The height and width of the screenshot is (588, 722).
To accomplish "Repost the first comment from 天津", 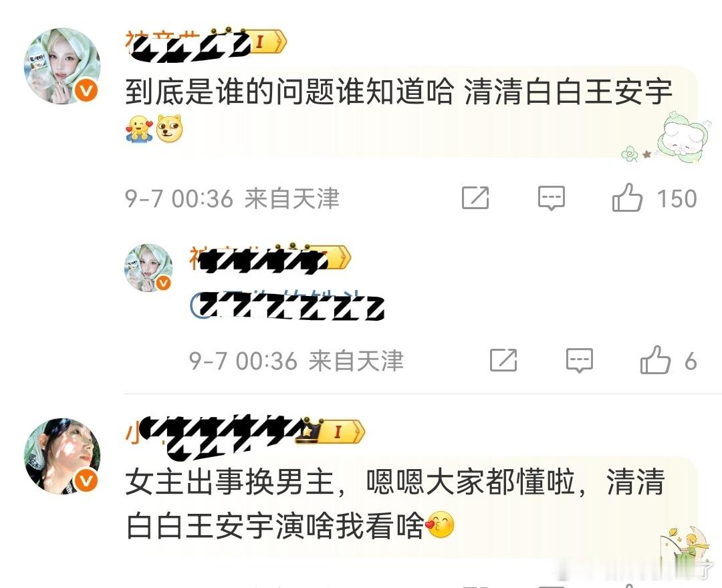I will (475, 198).
